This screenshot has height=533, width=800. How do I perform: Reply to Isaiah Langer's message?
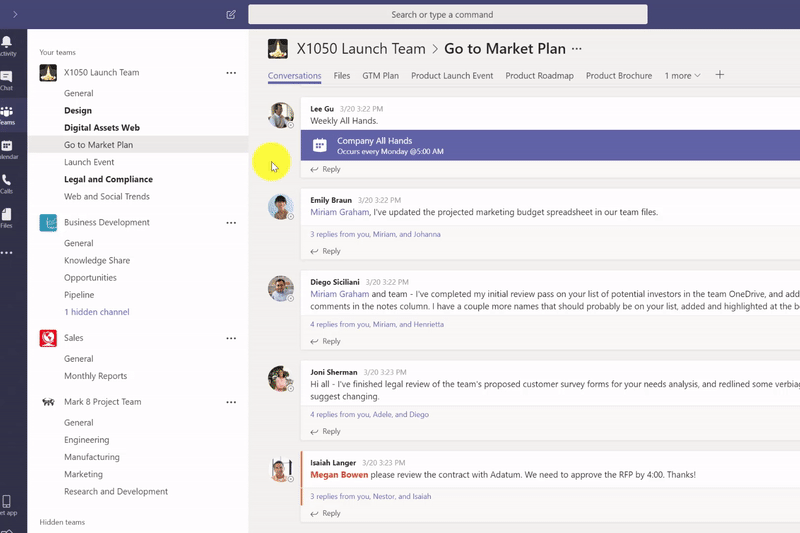pyautogui.click(x=326, y=513)
